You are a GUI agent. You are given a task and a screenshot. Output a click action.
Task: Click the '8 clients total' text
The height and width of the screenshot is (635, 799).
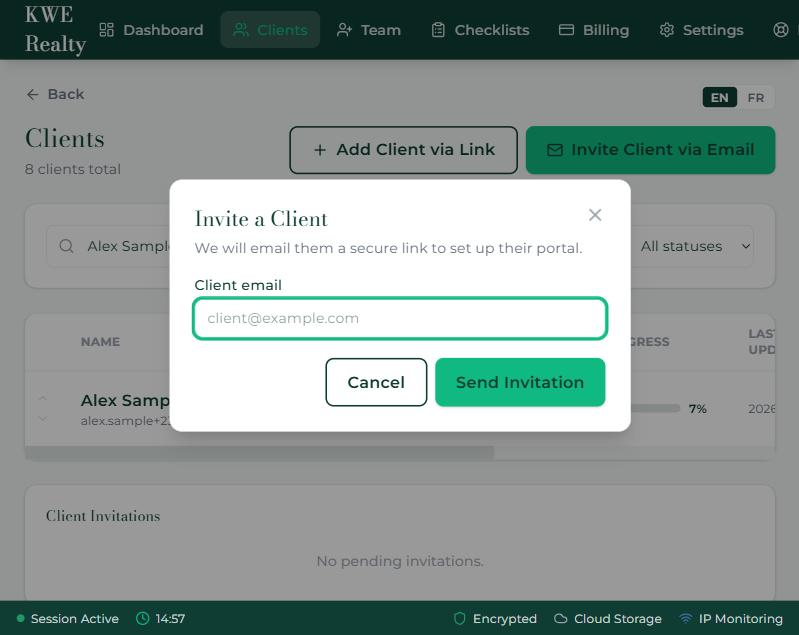pos(73,169)
